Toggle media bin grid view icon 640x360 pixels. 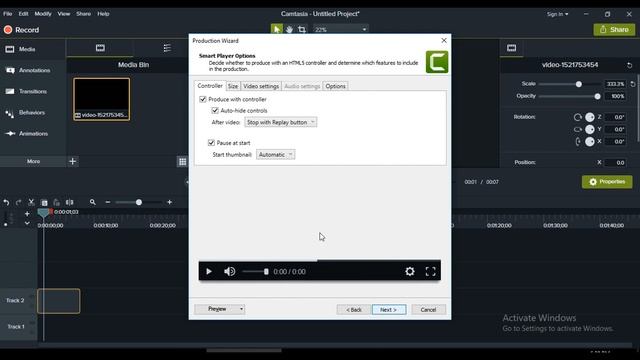click(182, 162)
